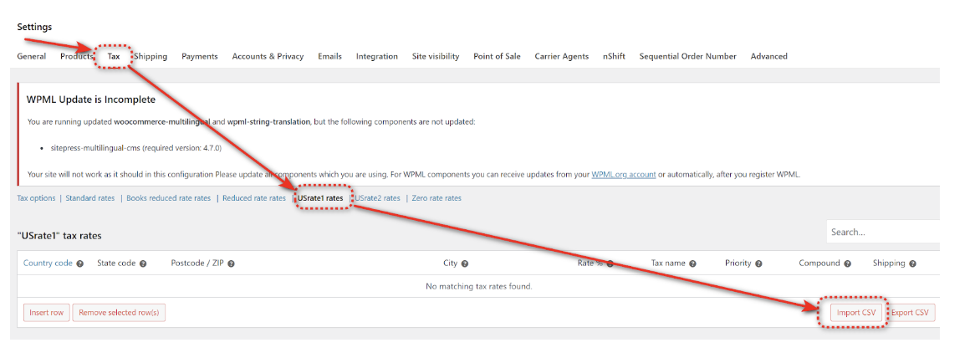The image size is (980, 358).
Task: Click help icon beside Tax name
Action: pyautogui.click(x=693, y=263)
